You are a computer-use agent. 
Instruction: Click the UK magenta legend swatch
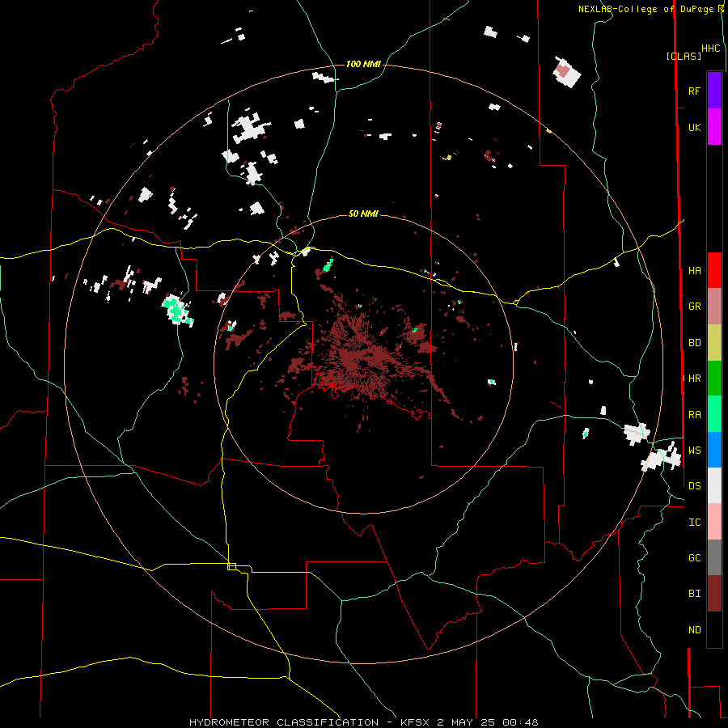pos(714,127)
